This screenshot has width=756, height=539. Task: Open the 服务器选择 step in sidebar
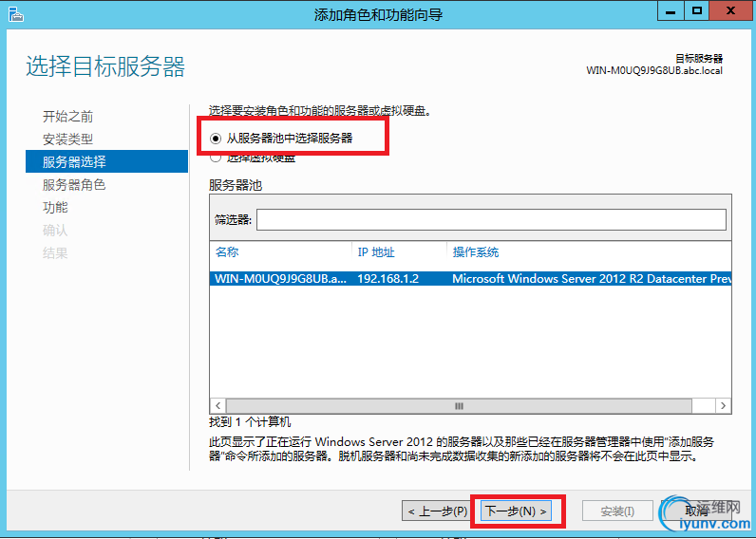click(x=106, y=161)
